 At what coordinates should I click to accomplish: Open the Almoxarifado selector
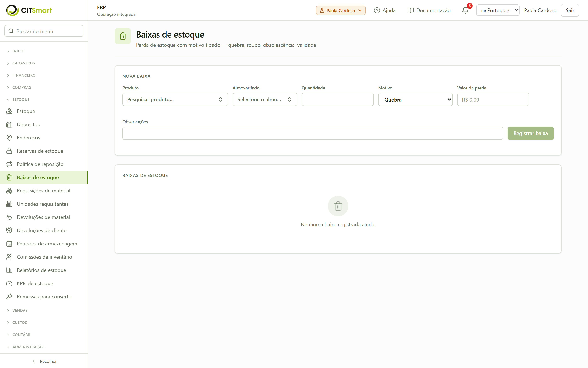265,99
